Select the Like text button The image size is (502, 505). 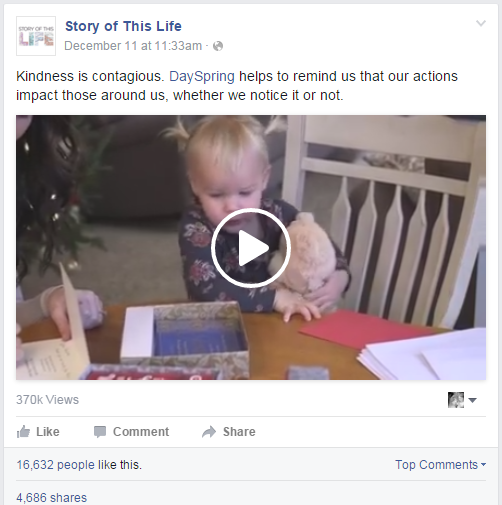(x=48, y=432)
